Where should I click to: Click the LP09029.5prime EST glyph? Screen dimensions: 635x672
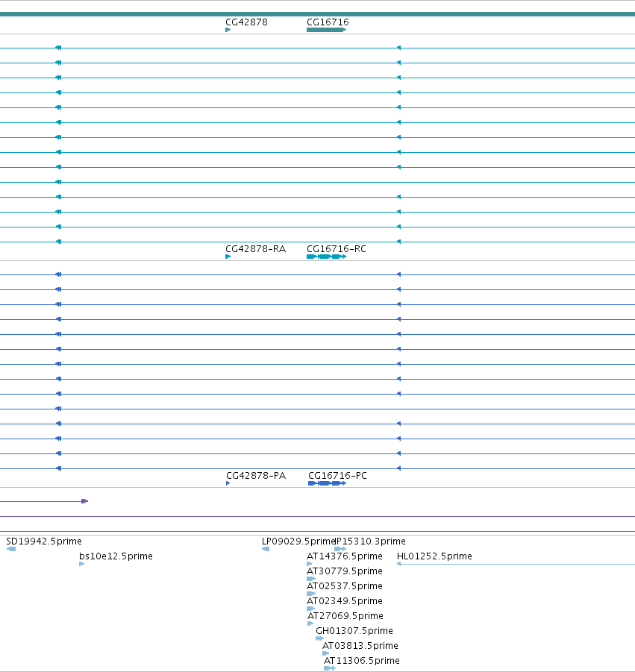click(266, 549)
